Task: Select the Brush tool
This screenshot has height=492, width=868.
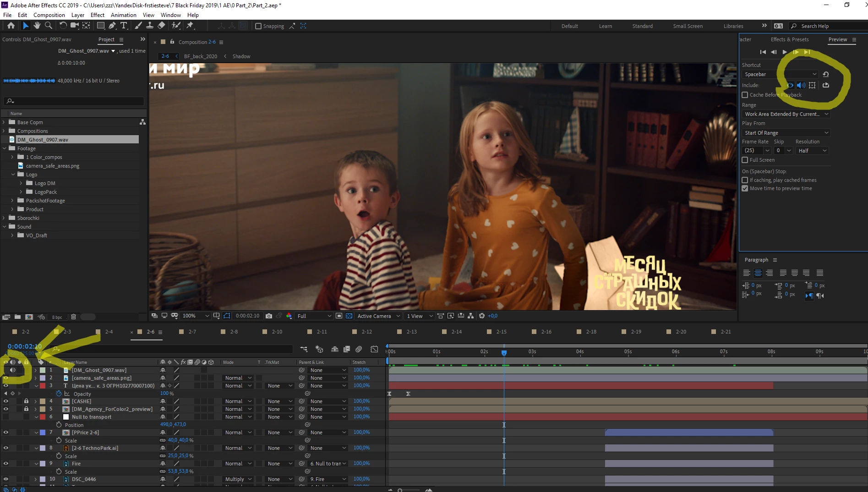Action: coord(138,26)
